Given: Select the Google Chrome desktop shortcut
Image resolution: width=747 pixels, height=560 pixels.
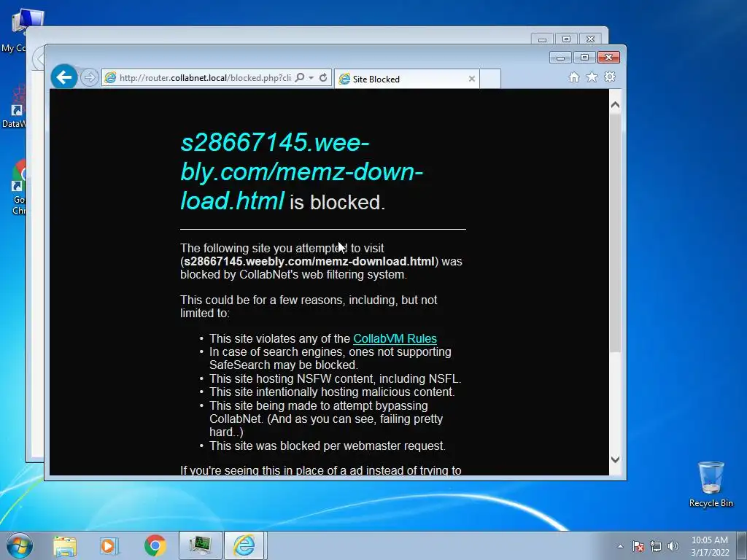Looking at the screenshot, I should pyautogui.click(x=18, y=187).
